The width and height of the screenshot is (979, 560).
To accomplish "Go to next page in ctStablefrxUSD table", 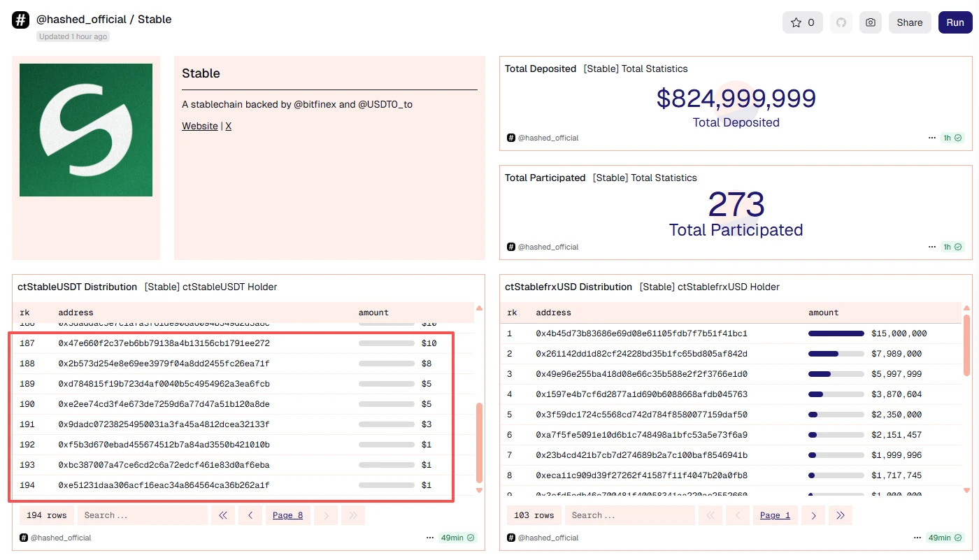I will pos(813,515).
